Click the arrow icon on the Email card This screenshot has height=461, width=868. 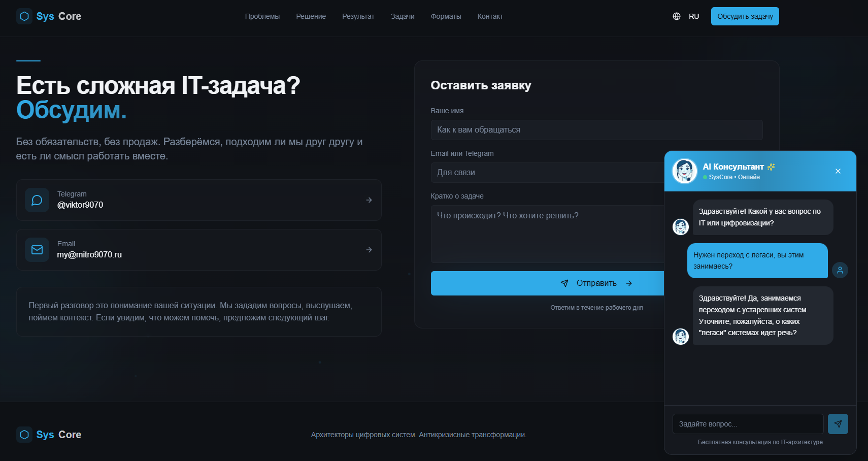tap(369, 249)
